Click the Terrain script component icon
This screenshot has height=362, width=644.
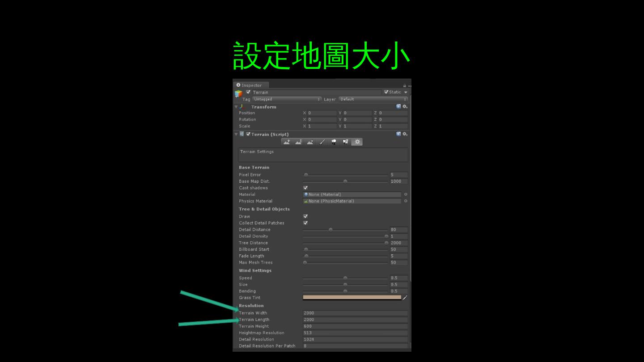tap(242, 134)
